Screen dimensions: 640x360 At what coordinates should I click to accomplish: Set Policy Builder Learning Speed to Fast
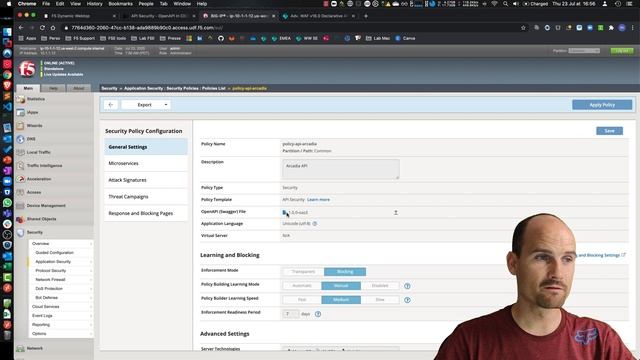(x=302, y=300)
